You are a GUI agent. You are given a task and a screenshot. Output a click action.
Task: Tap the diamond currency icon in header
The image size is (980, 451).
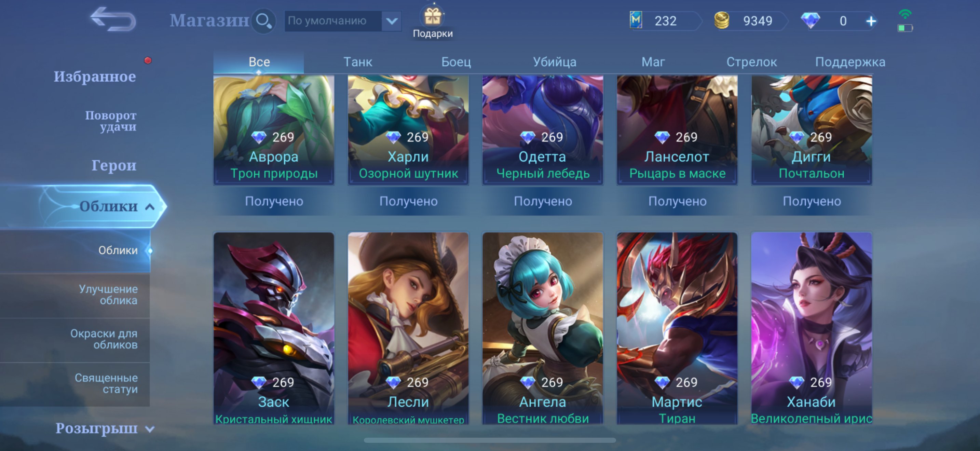click(x=810, y=20)
